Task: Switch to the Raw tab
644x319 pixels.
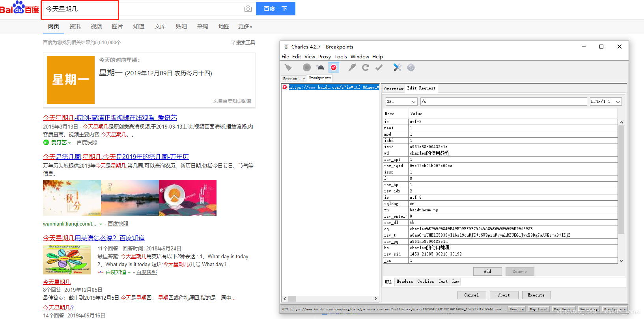Action: tap(456, 282)
